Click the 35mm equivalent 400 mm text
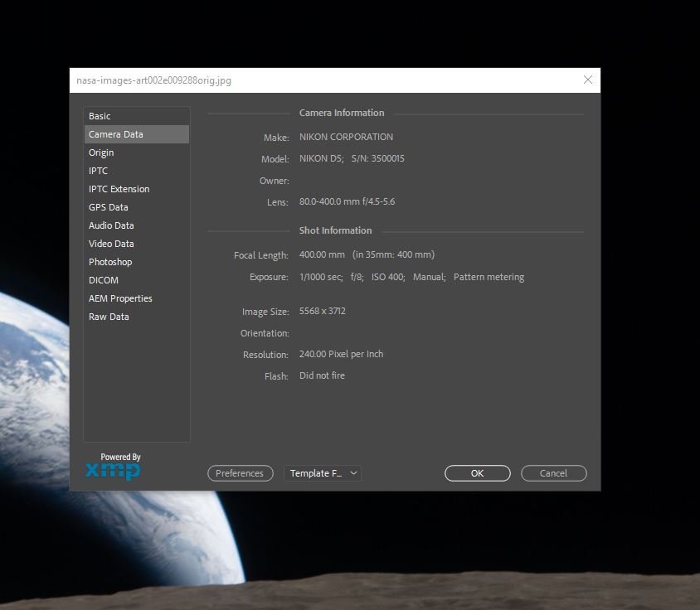 pyautogui.click(x=393, y=254)
